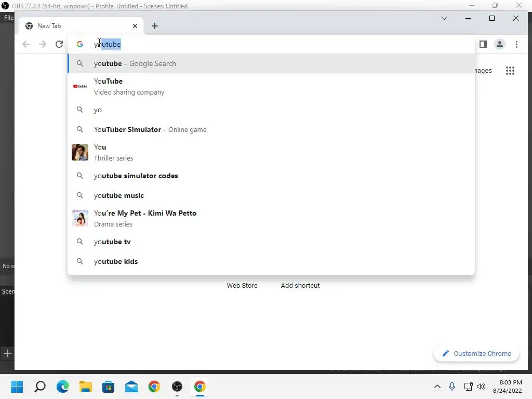This screenshot has width=532, height=399.
Task: Select 'You' Thriller series suggestion
Action: tap(271, 152)
